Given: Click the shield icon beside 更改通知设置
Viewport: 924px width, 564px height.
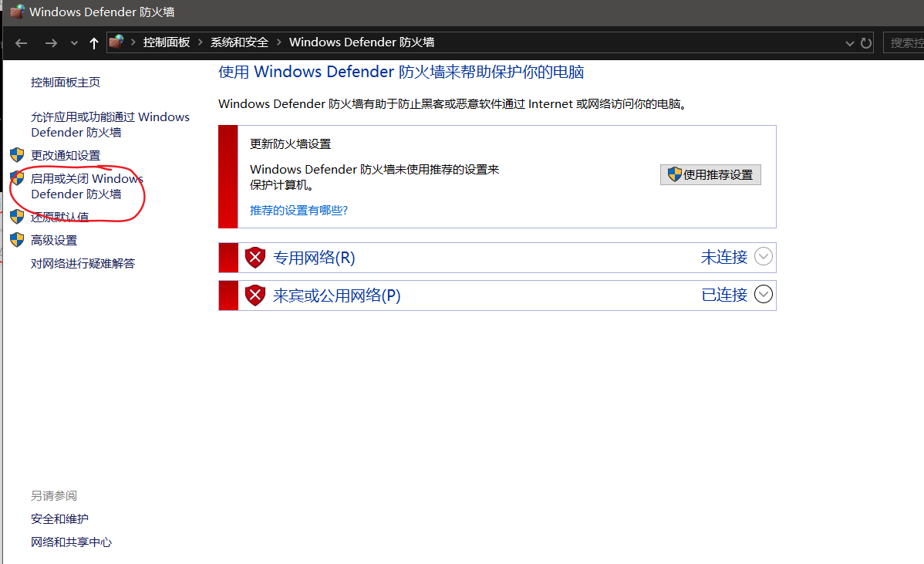Looking at the screenshot, I should tap(17, 155).
